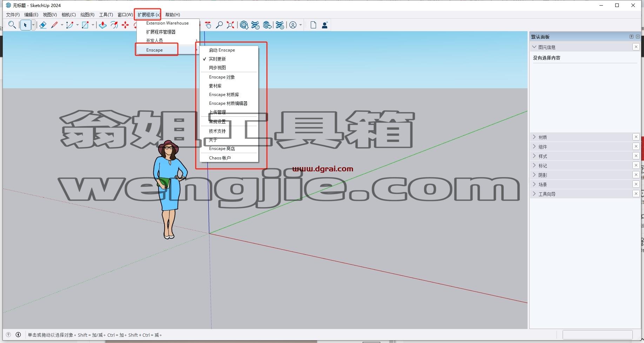Open Enscape 材质编辑器 menu entry

point(229,103)
